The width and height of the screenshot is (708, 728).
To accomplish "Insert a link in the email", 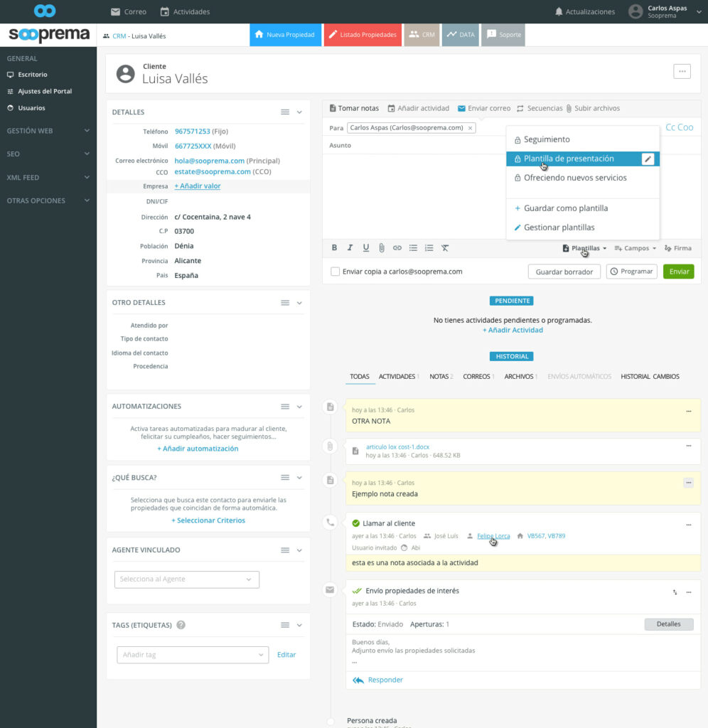I will click(x=397, y=248).
